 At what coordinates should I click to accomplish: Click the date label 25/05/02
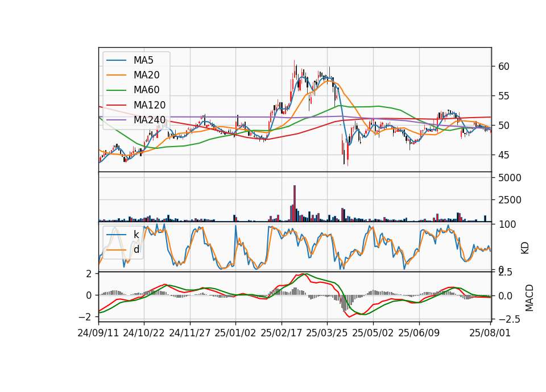point(373,333)
